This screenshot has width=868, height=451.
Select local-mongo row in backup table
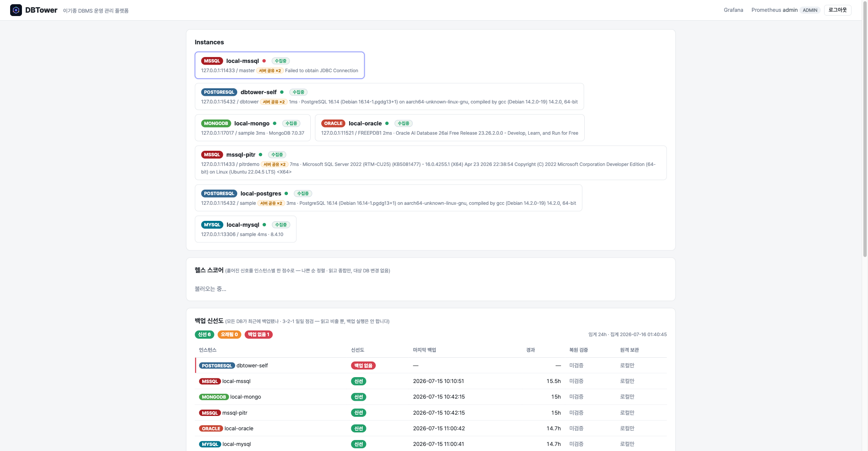(431, 397)
